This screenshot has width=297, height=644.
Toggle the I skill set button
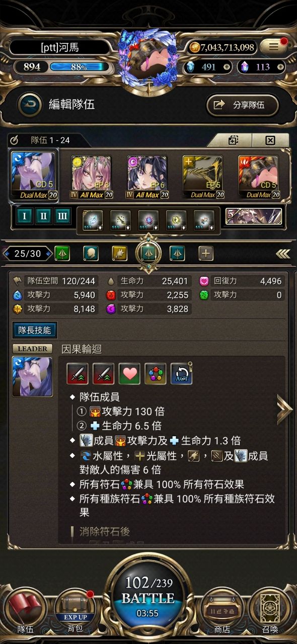pos(25,217)
